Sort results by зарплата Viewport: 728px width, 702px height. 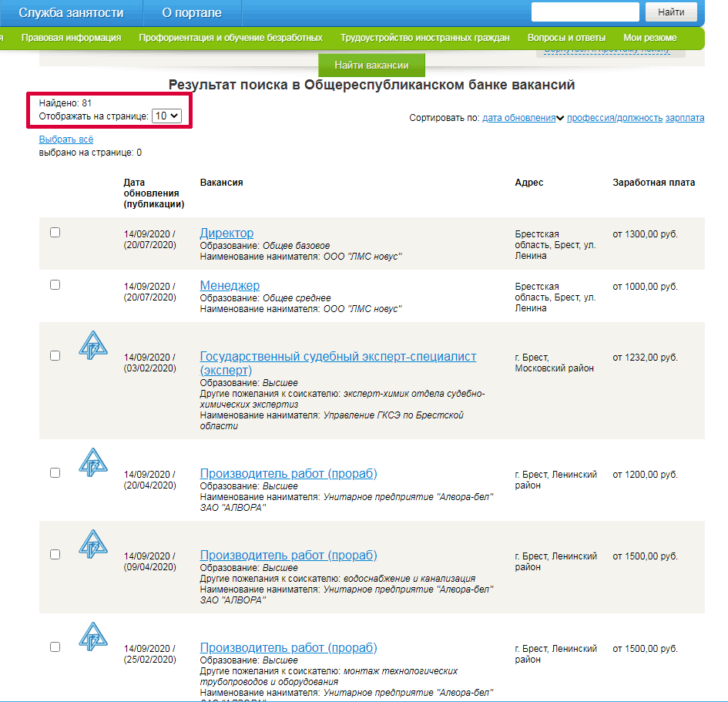coord(685,118)
